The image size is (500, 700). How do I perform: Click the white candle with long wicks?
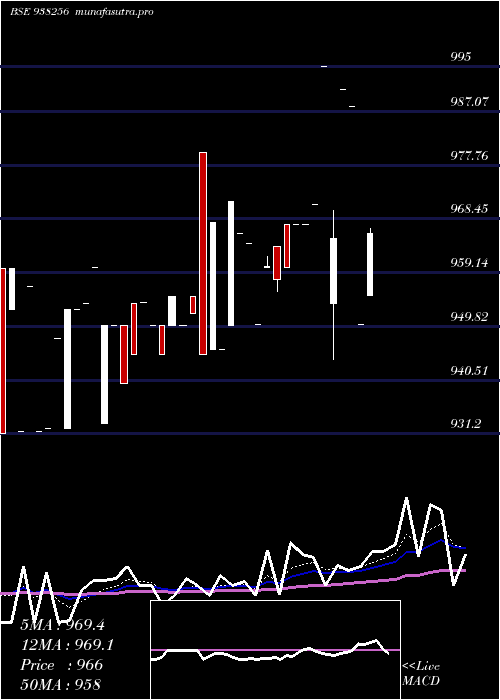[333, 271]
